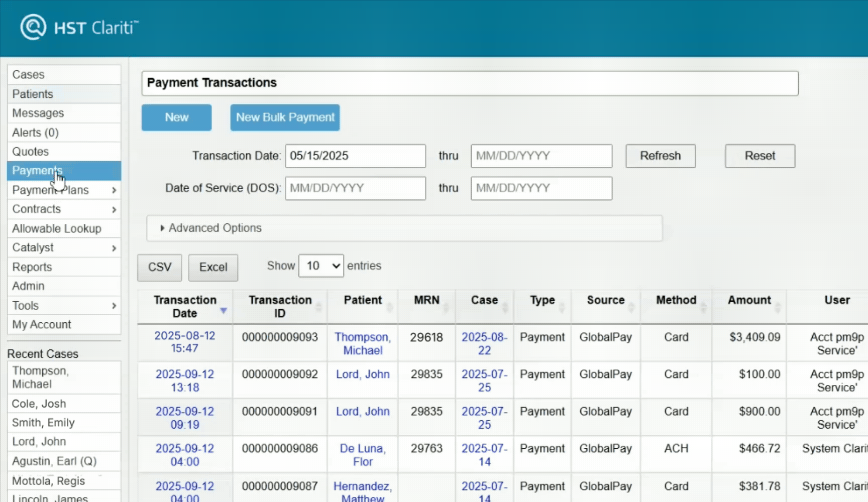The width and height of the screenshot is (868, 502).
Task: Open recent case Lord, John
Action: click(x=64, y=442)
